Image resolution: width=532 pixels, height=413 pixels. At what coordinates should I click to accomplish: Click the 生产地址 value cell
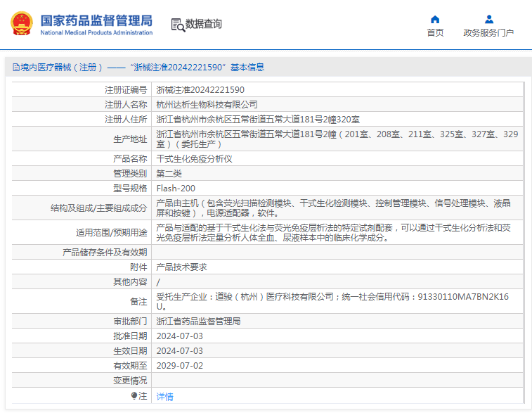pos(337,139)
